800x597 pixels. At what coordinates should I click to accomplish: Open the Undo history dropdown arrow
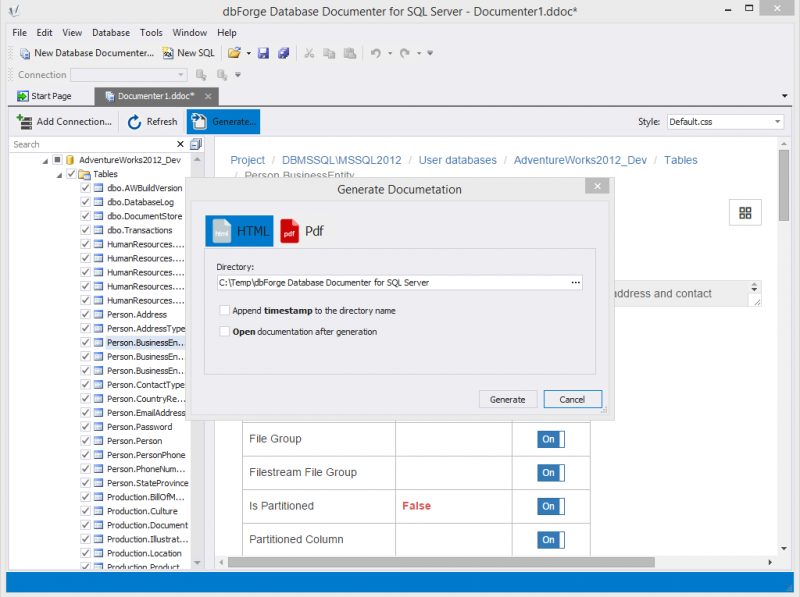(x=390, y=53)
